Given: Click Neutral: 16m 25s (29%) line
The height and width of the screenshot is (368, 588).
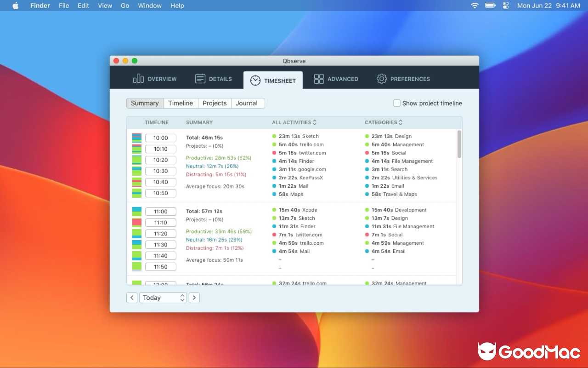Looking at the screenshot, I should (214, 240).
